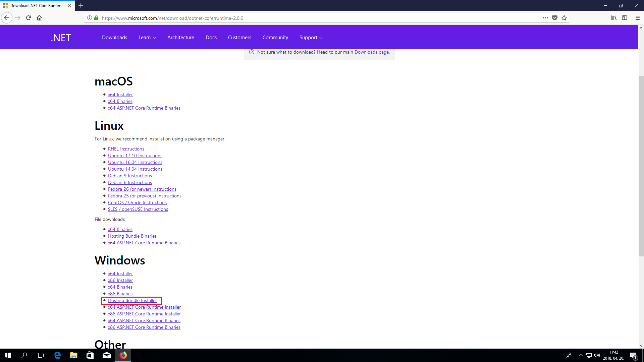
Task: Open the Firefox hamburger menu
Action: (x=638, y=18)
